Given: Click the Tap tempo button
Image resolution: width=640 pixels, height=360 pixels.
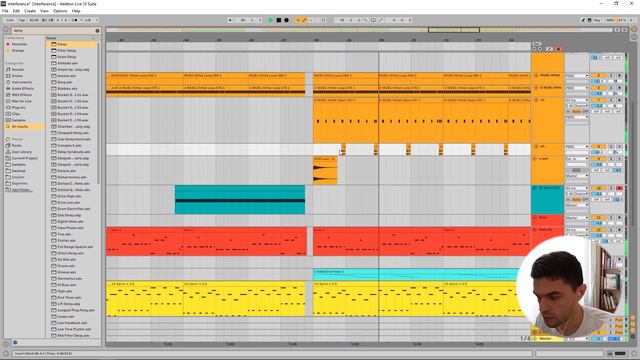Looking at the screenshot, I should point(22,20).
